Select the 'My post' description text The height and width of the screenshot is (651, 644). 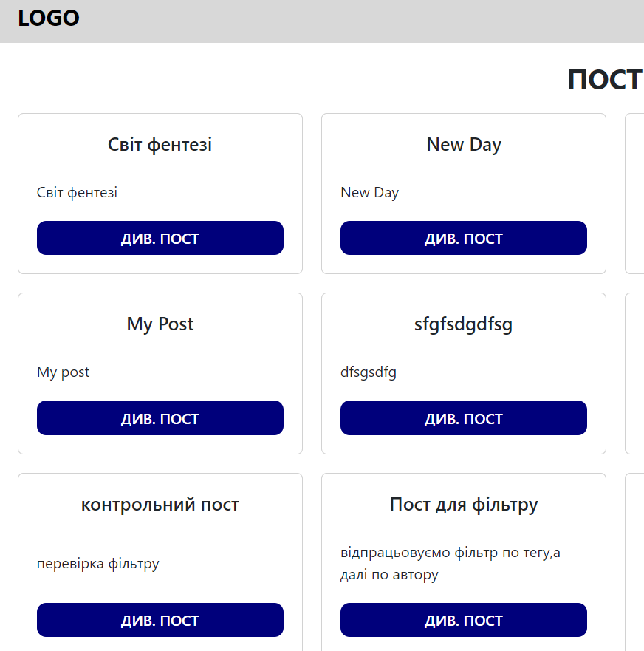pyautogui.click(x=64, y=372)
